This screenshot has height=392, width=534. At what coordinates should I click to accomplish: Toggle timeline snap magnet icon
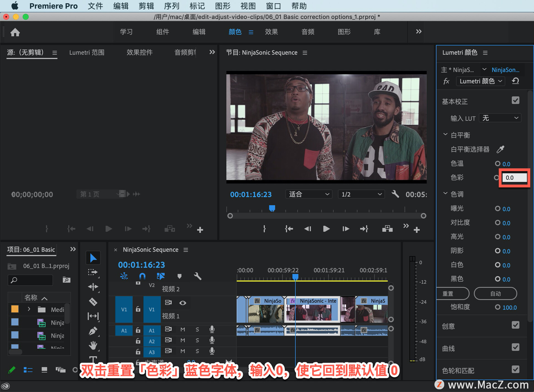(142, 276)
